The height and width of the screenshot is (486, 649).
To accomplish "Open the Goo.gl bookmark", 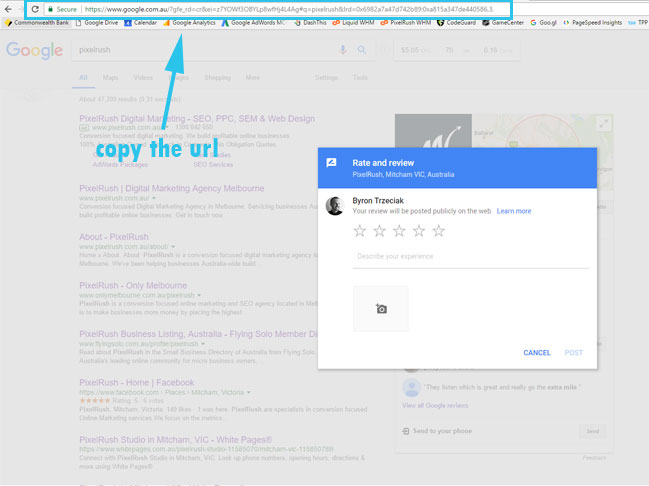I will coord(543,23).
